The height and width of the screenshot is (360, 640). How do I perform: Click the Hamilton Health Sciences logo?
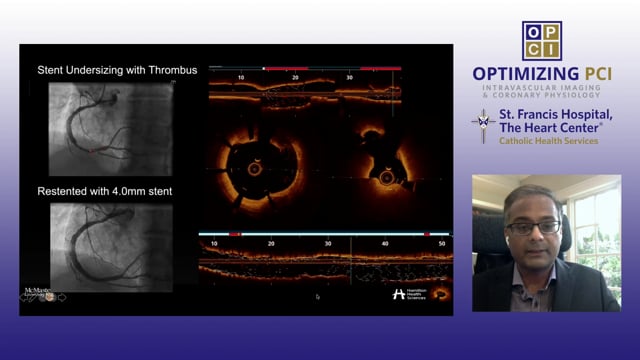pyautogui.click(x=409, y=294)
